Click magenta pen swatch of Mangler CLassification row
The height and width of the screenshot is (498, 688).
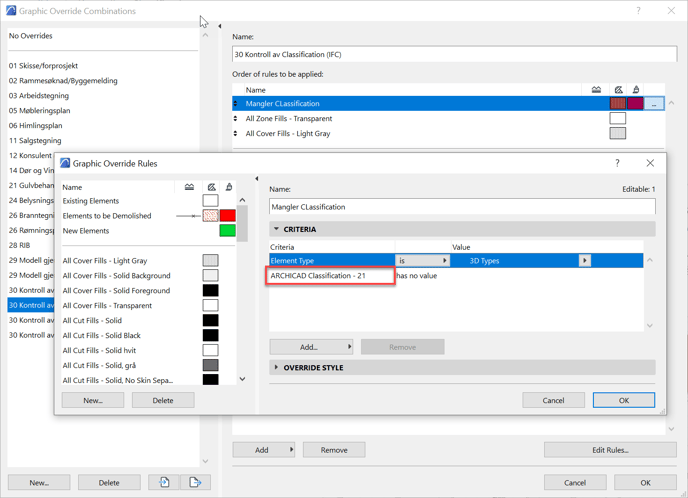[x=635, y=104]
